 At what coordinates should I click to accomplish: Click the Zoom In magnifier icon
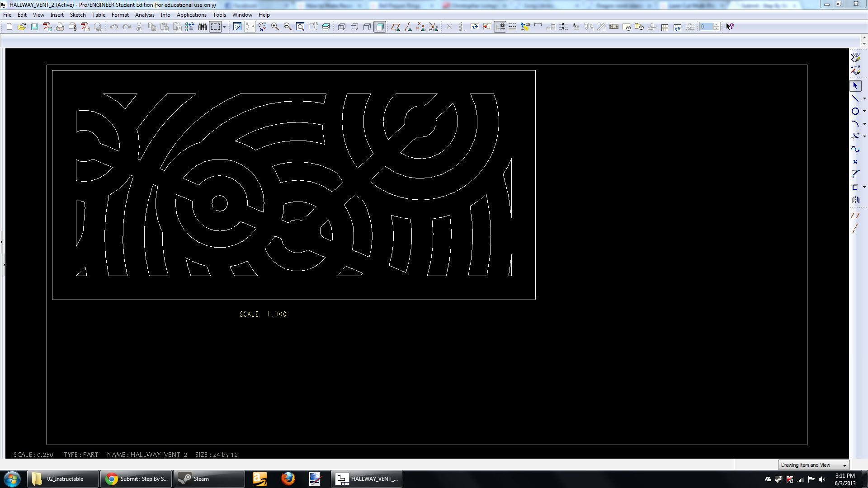[x=275, y=27]
